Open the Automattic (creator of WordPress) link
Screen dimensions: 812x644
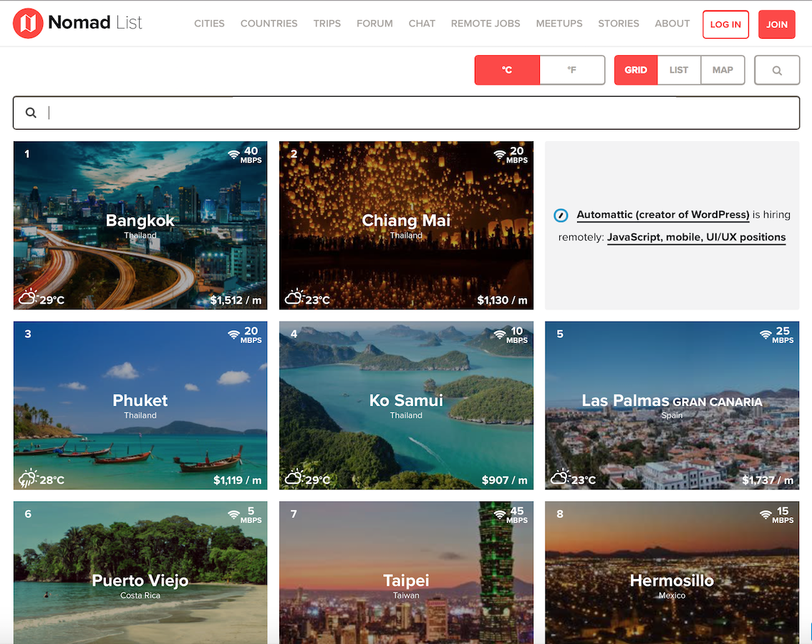coord(663,214)
